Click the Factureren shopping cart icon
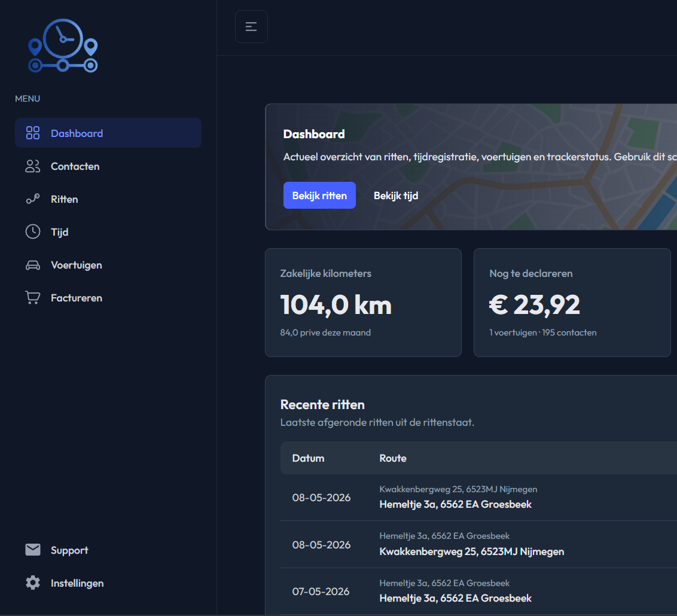The width and height of the screenshot is (677, 616). pos(33,298)
